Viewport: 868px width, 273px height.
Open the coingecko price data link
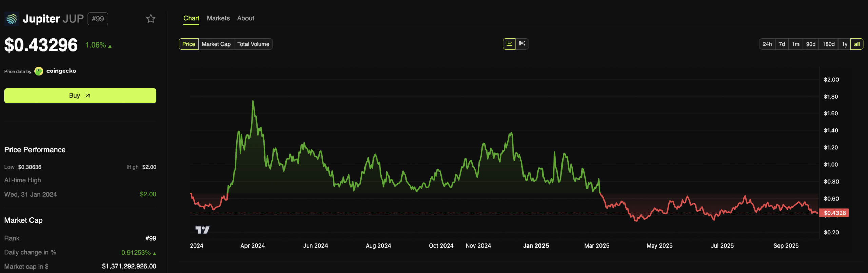point(61,71)
